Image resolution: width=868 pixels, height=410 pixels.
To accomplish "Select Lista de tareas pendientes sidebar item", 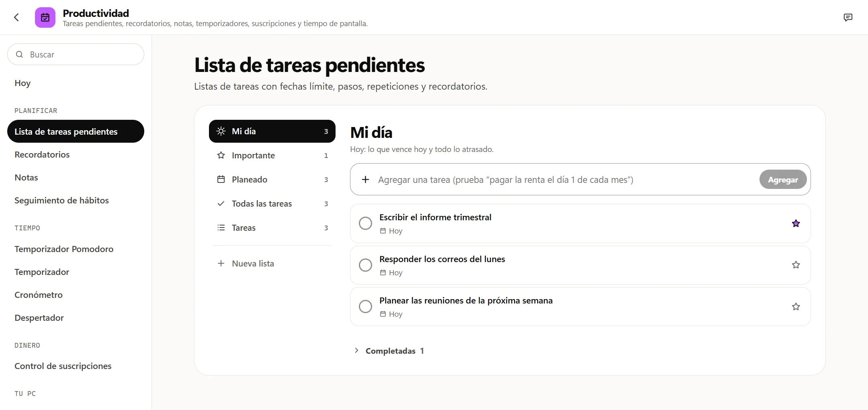I will pos(76,131).
